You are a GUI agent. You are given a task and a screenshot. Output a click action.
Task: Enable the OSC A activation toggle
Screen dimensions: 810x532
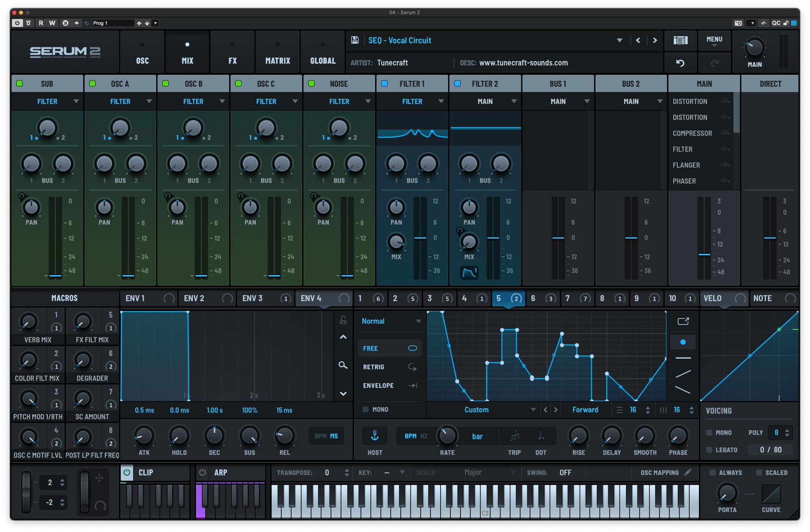92,83
